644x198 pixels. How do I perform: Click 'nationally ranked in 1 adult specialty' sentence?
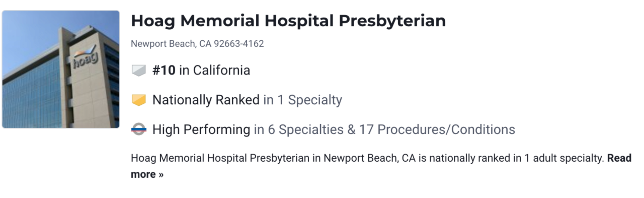coord(516,158)
